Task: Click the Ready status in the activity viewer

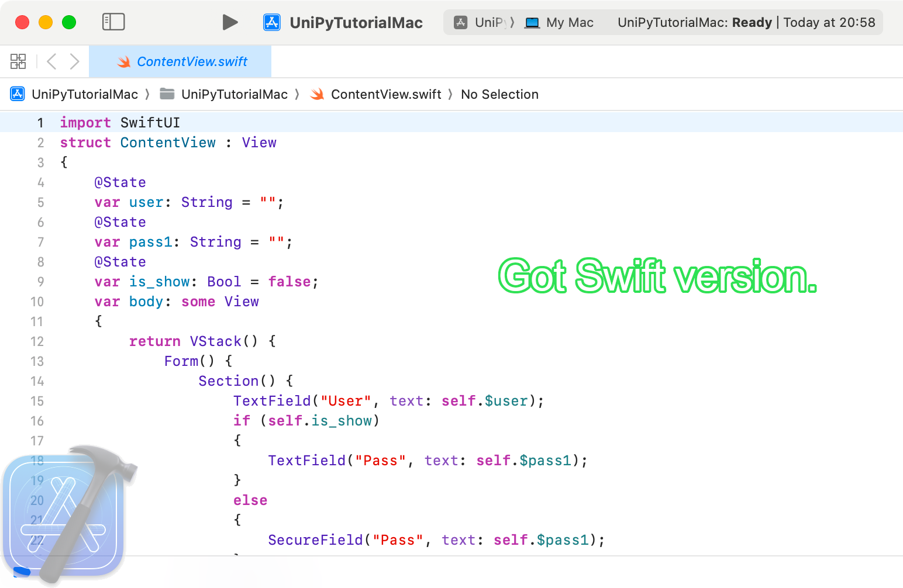Action: (752, 22)
